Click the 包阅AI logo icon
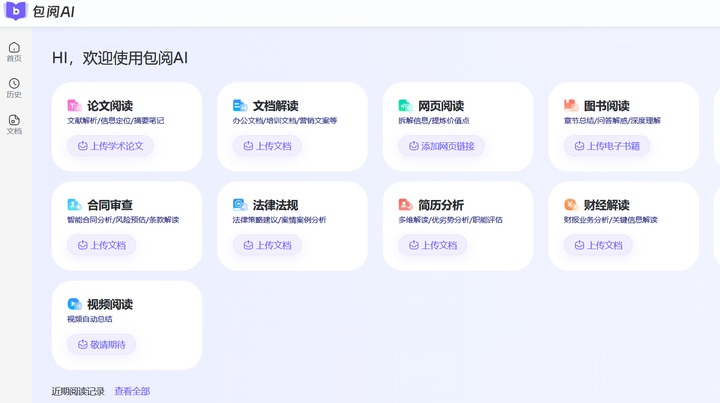Image resolution: width=720 pixels, height=403 pixels. [16, 11]
